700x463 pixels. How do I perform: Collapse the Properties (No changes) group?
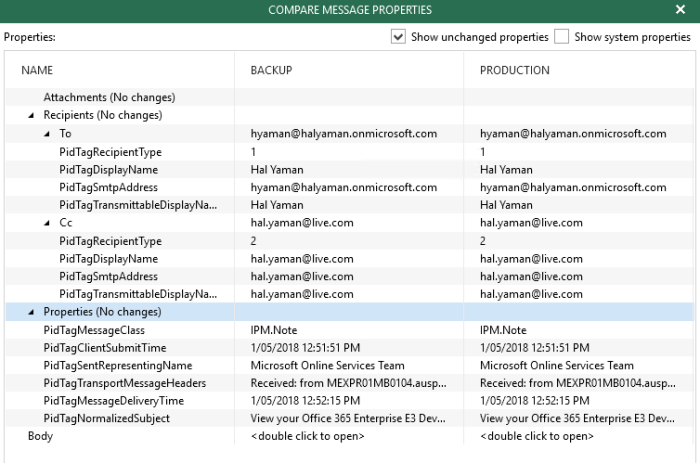click(31, 312)
